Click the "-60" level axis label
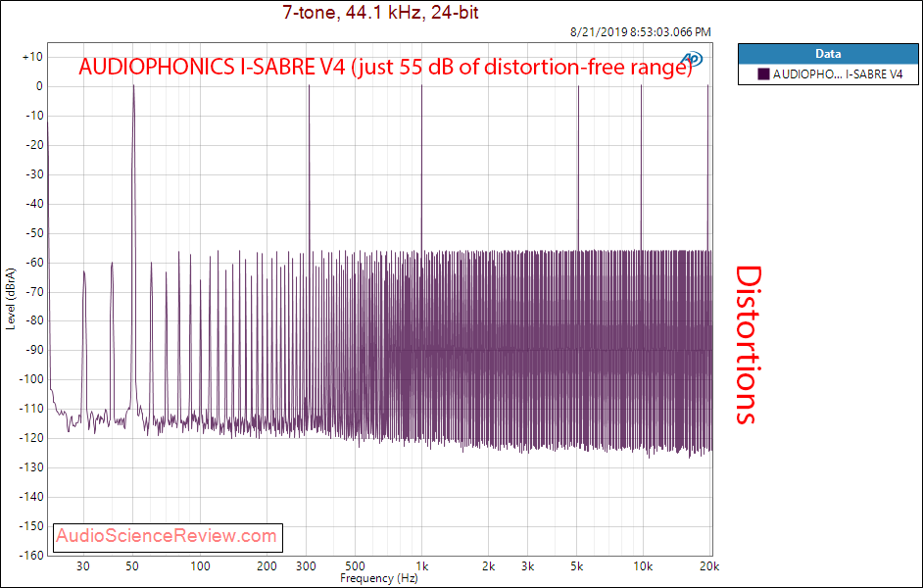 tap(32, 263)
